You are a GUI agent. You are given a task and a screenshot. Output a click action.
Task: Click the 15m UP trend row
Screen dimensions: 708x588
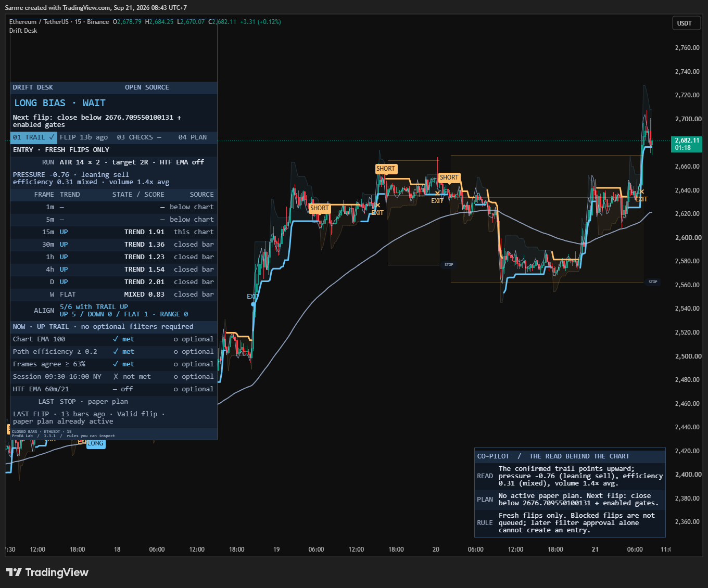point(113,232)
